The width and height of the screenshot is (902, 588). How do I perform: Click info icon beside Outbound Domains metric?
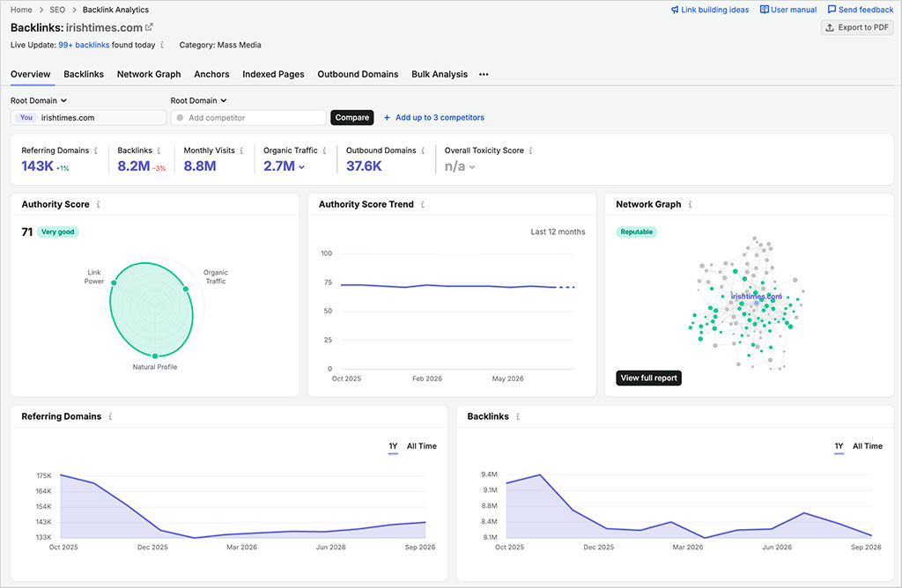[x=423, y=151]
